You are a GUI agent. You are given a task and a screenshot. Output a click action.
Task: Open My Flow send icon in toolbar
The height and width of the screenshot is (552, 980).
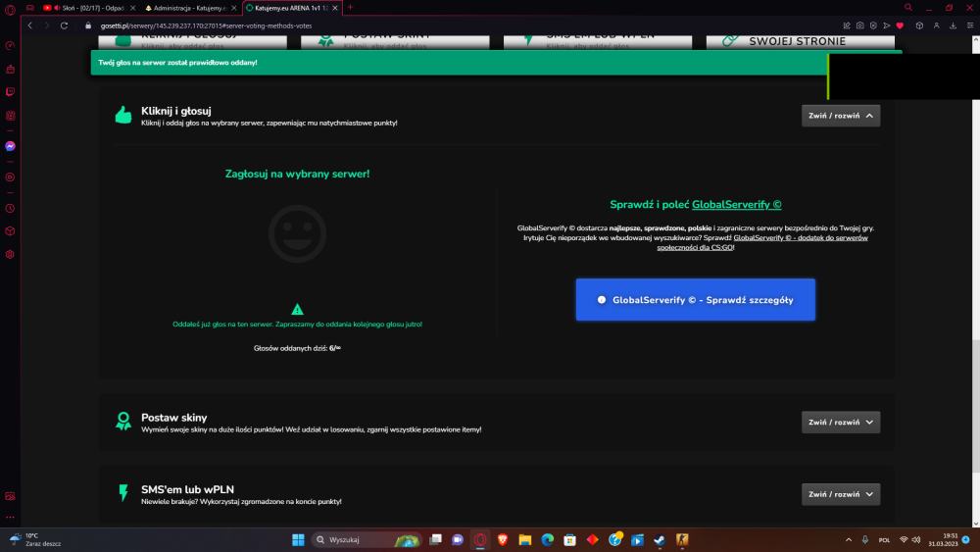point(886,25)
